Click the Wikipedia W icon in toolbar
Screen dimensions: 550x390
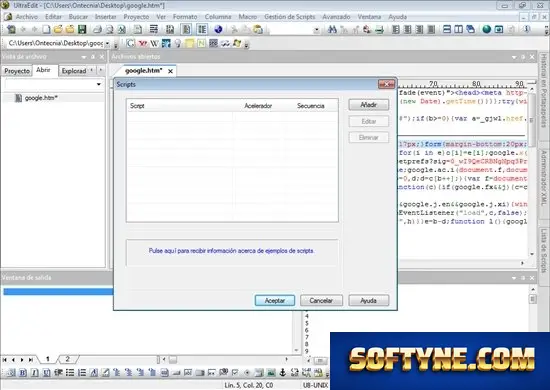click(x=154, y=43)
